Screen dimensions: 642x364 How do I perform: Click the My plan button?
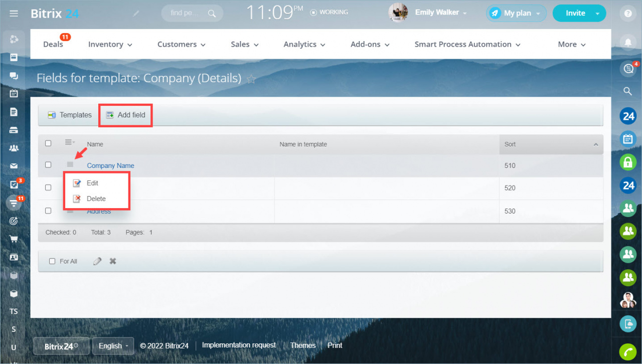pyautogui.click(x=516, y=14)
